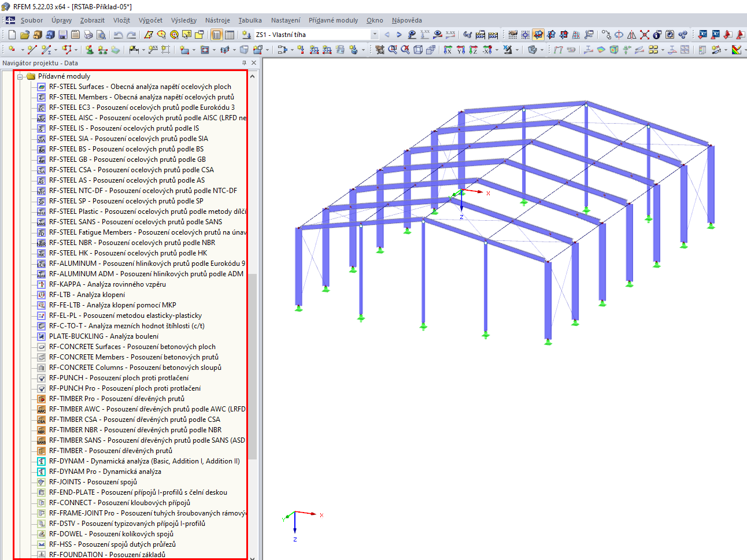Set view opposite to X direction (-X)
747x560 pixels.
(x=487, y=50)
